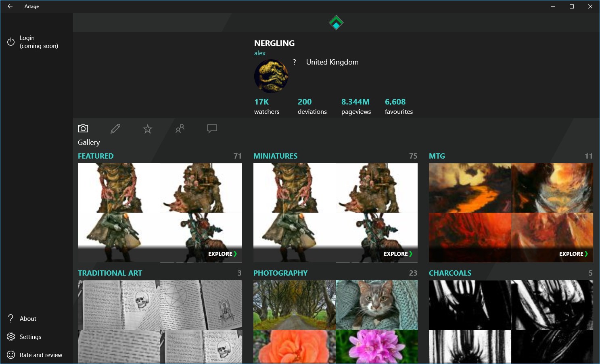Image resolution: width=600 pixels, height=364 pixels.
Task: Open the speech bubble comments icon
Action: click(x=212, y=128)
